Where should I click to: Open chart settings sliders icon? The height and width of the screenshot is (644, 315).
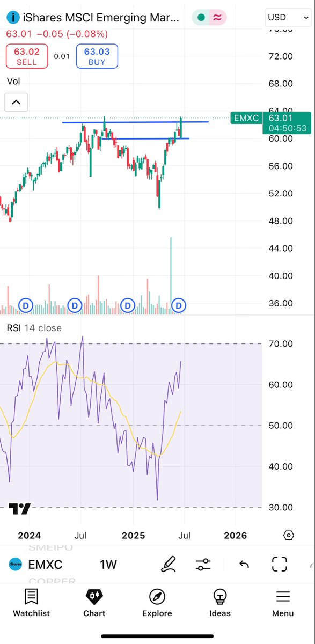click(203, 565)
